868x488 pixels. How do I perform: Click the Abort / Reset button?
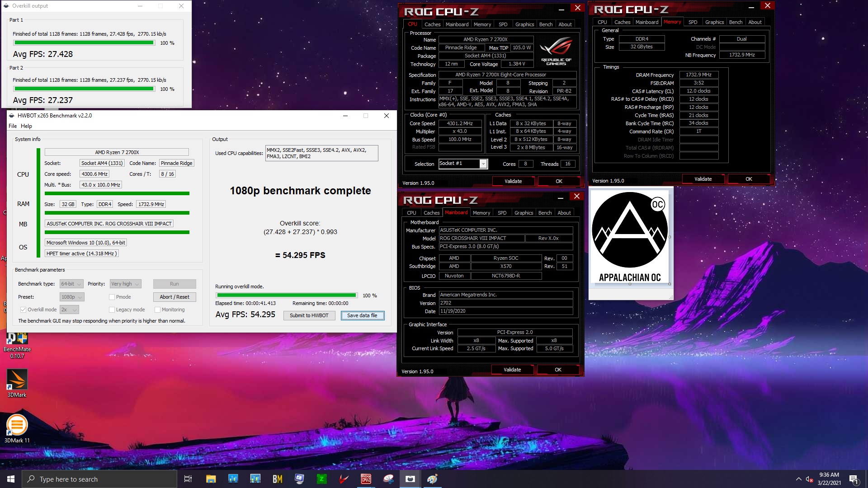click(175, 297)
